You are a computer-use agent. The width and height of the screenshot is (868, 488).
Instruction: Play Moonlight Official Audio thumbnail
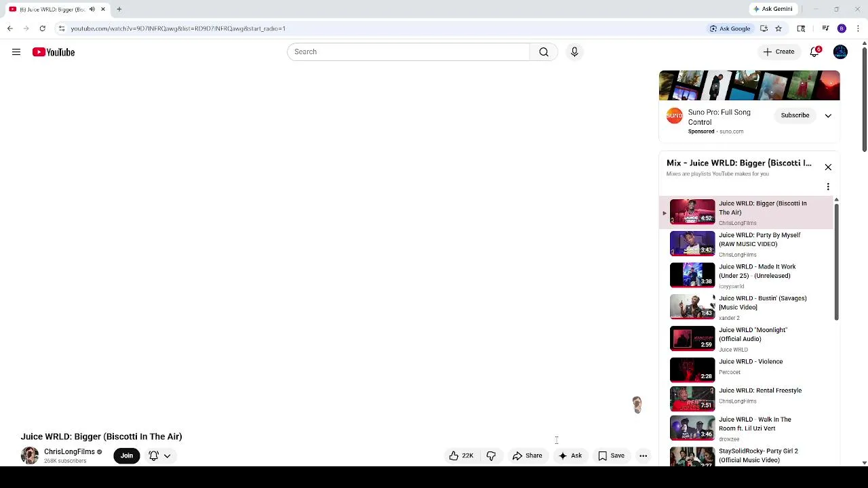click(x=692, y=338)
